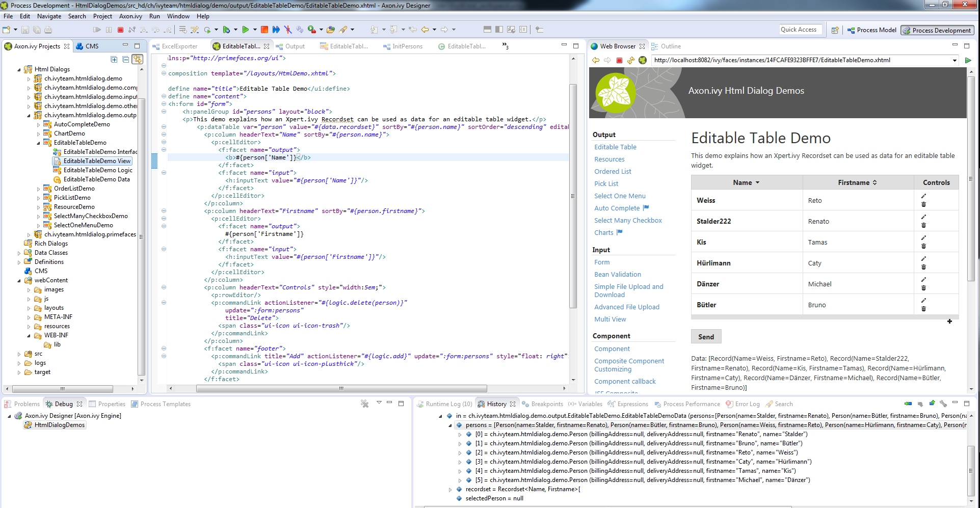This screenshot has height=508, width=980.
Task: Click the Save icon in the toolbar
Action: point(25,30)
